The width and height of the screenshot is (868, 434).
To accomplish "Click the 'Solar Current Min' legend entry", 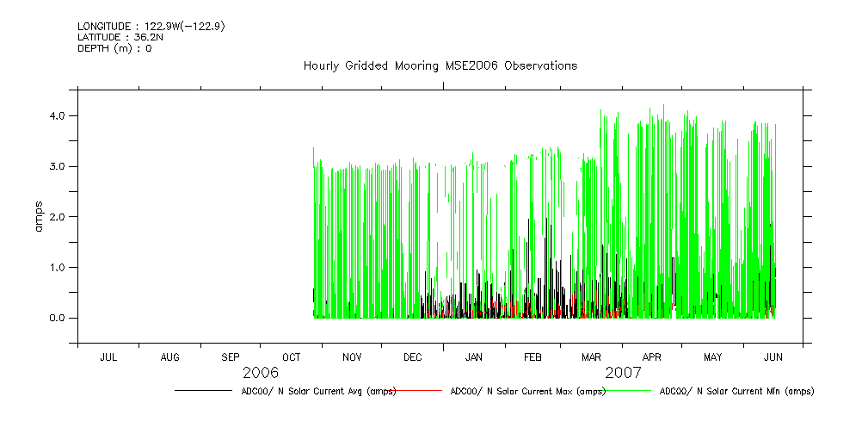I will coord(736,391).
